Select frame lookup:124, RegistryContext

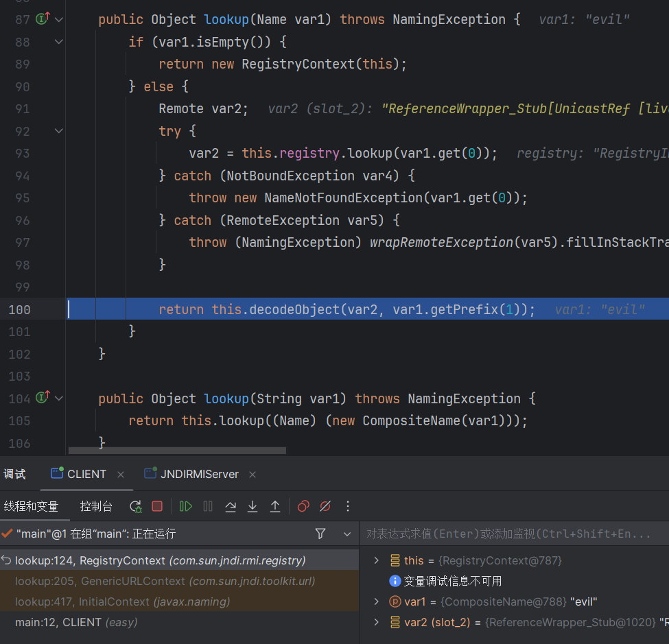pos(179,560)
